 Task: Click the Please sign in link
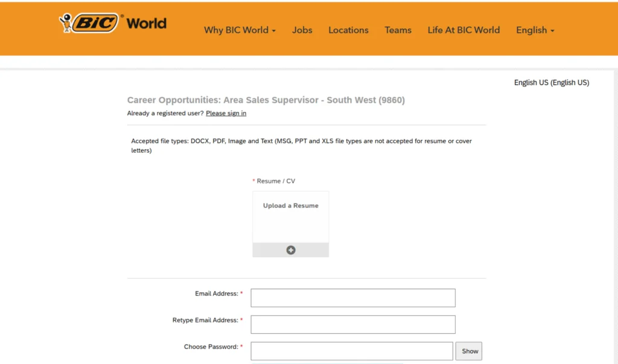point(226,113)
